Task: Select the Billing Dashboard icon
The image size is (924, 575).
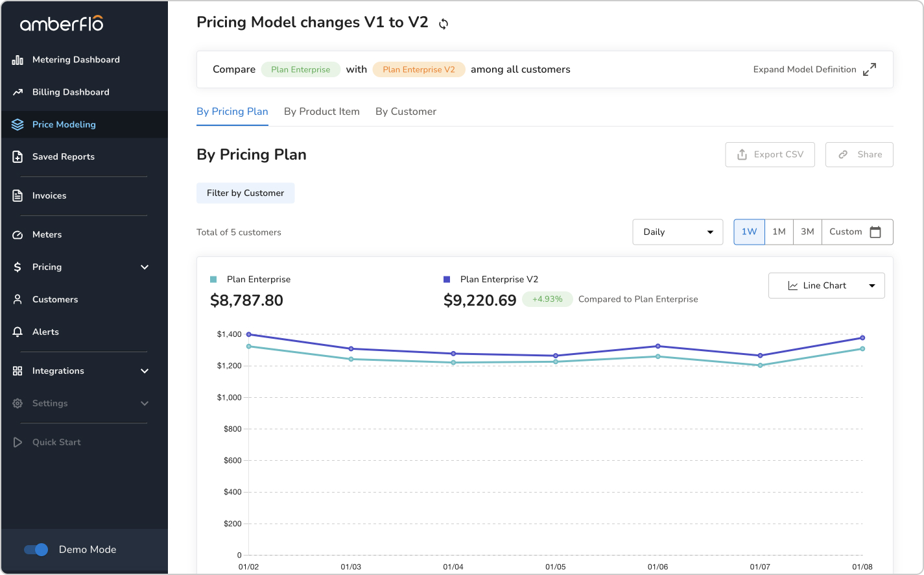Action: (18, 92)
